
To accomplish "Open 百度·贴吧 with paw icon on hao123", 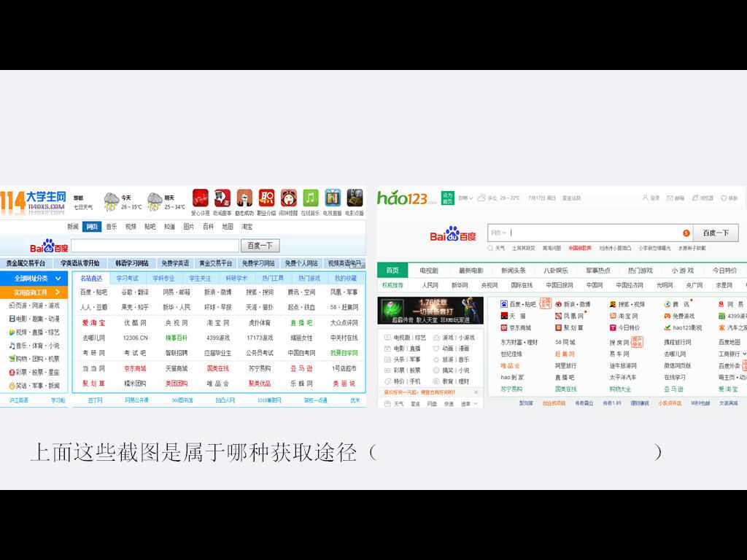I will click(x=518, y=304).
